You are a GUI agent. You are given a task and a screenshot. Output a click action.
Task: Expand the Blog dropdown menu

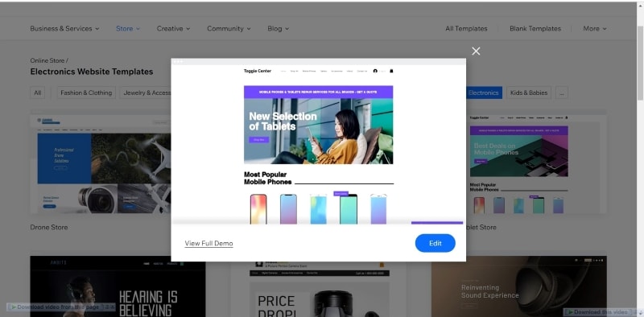pos(278,28)
